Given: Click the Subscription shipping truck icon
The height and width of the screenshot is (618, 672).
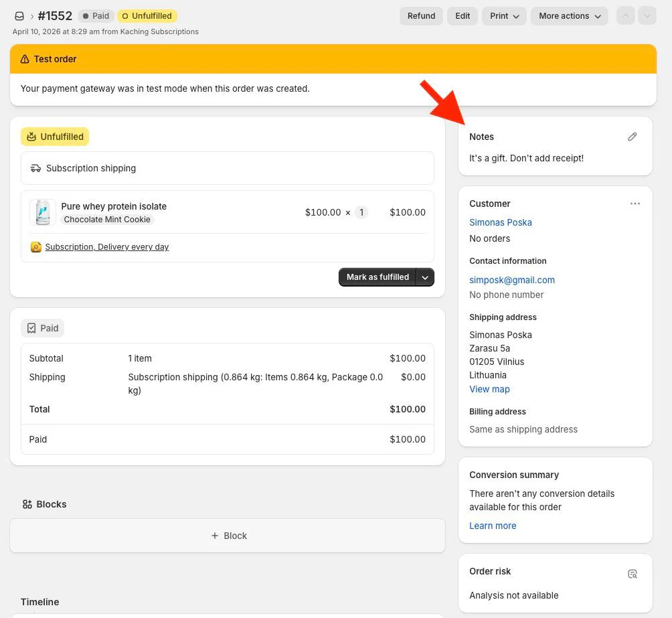Looking at the screenshot, I should (35, 168).
